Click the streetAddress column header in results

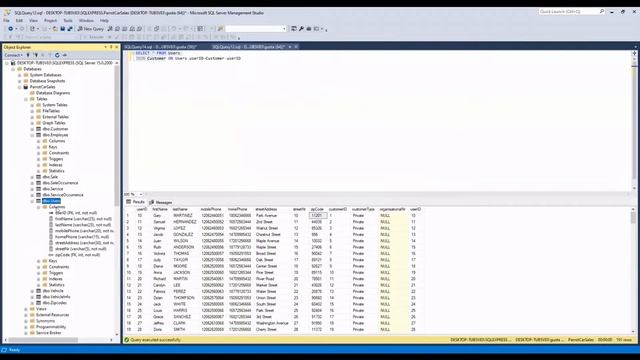point(267,209)
